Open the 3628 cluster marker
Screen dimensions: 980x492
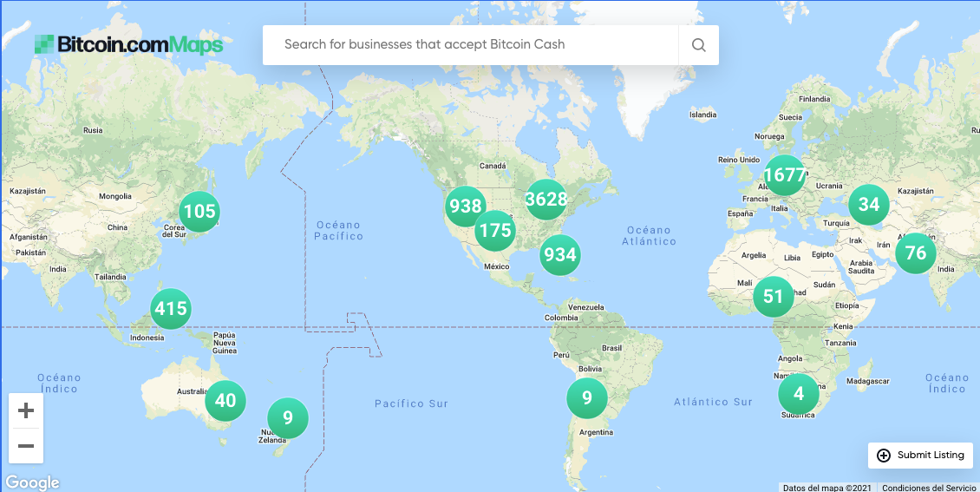pyautogui.click(x=546, y=200)
